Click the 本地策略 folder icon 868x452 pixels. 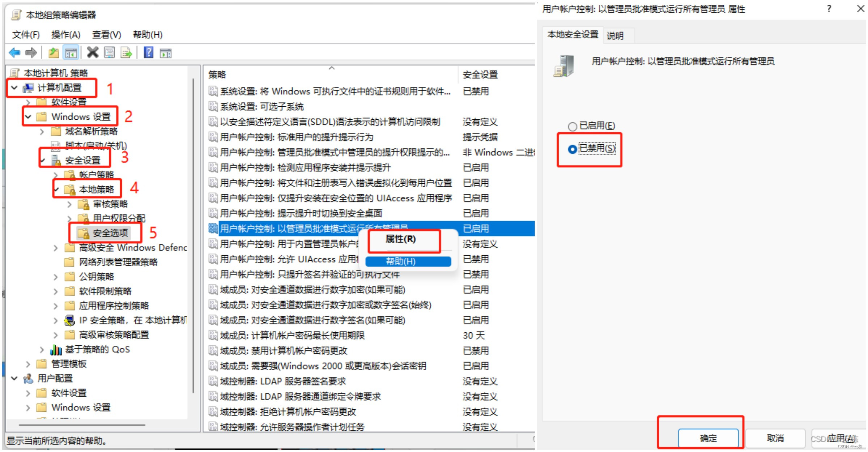tap(70, 189)
